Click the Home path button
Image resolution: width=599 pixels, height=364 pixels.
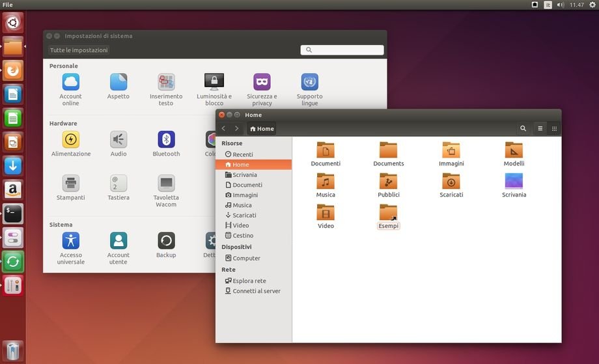tap(262, 129)
